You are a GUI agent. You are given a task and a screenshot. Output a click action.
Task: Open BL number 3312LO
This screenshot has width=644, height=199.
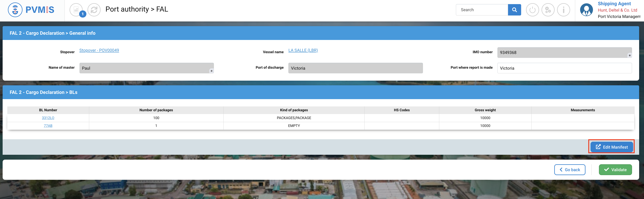48,118
